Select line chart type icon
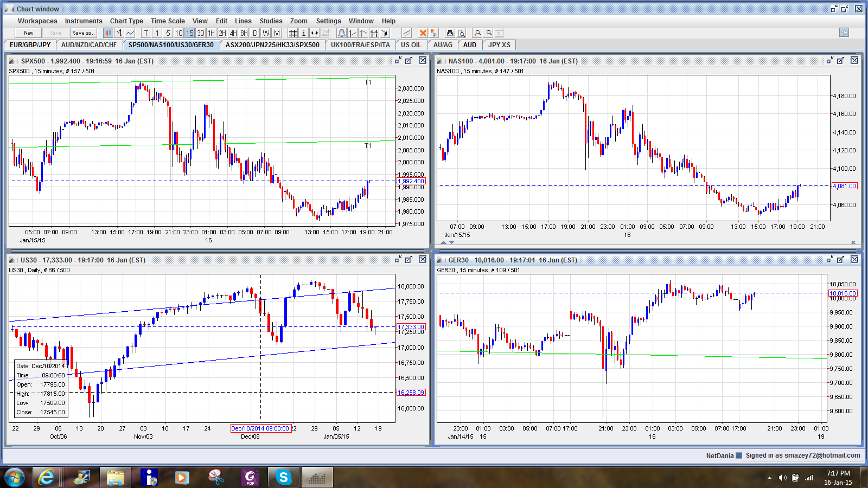 pyautogui.click(x=130, y=33)
